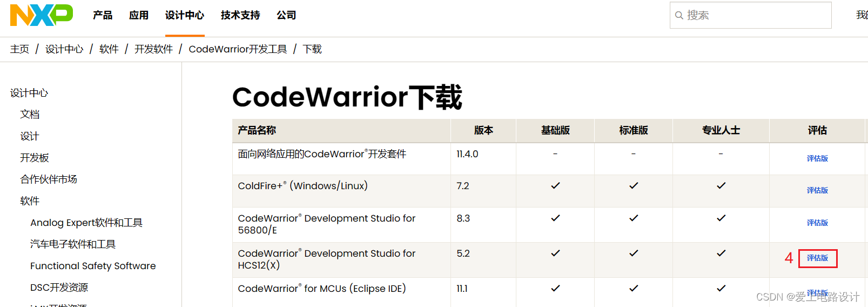Viewport: 868px width, 307px height.
Task: Click 标准版 checkmark in ColdFire+ row
Action: (634, 185)
